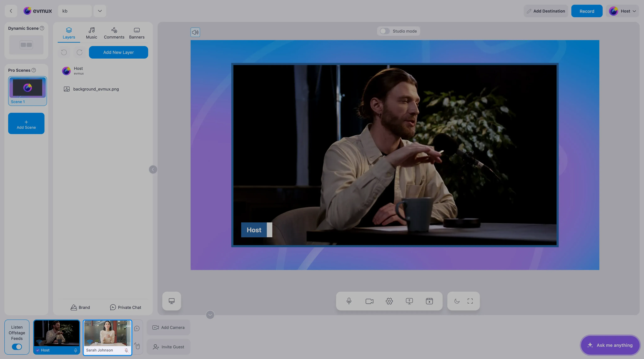Open the settings gear in the toolbar

point(389,301)
